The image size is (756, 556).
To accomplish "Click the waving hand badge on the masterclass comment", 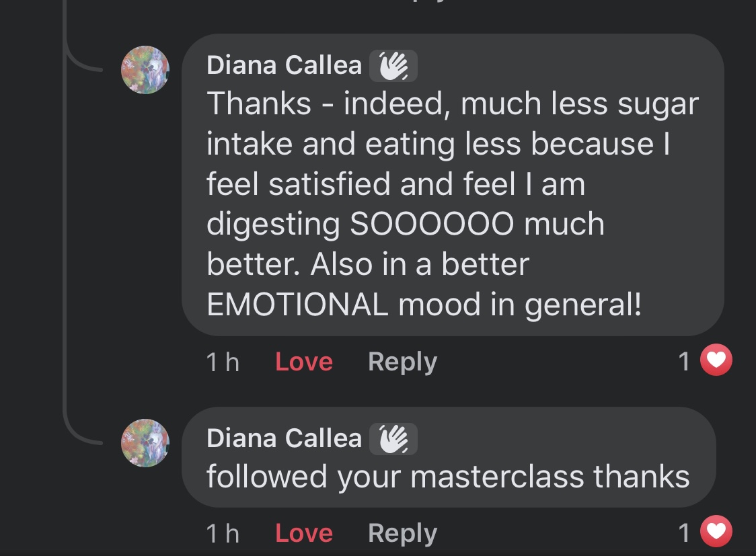I will pyautogui.click(x=393, y=438).
